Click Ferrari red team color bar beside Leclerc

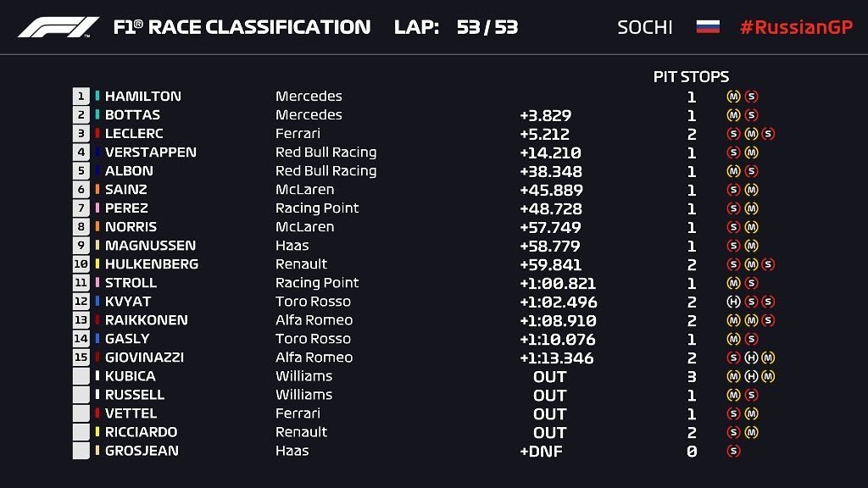[97, 133]
